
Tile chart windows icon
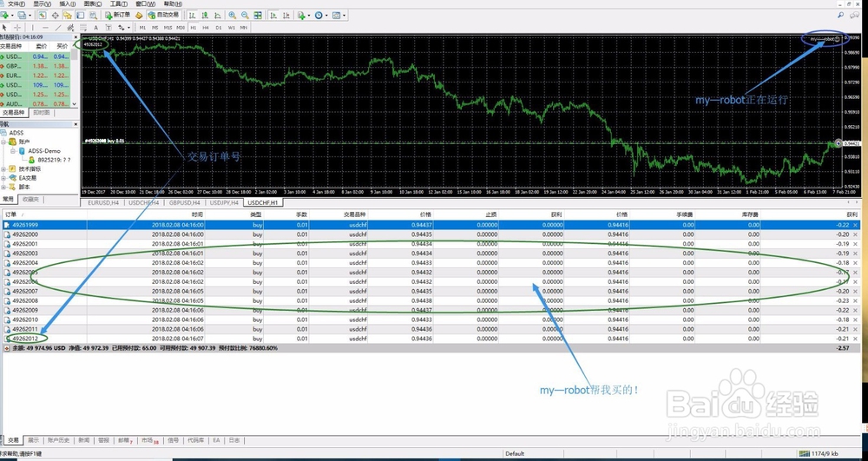(258, 15)
